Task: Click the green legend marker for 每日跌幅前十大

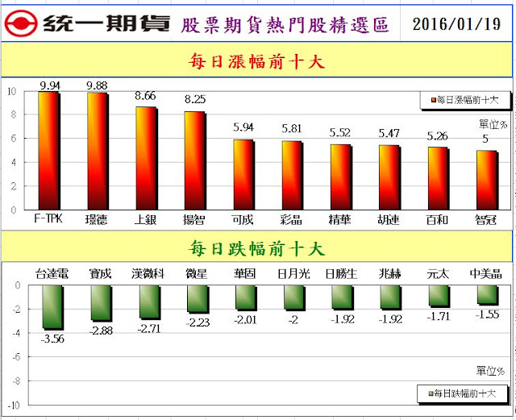Action: tap(431, 393)
